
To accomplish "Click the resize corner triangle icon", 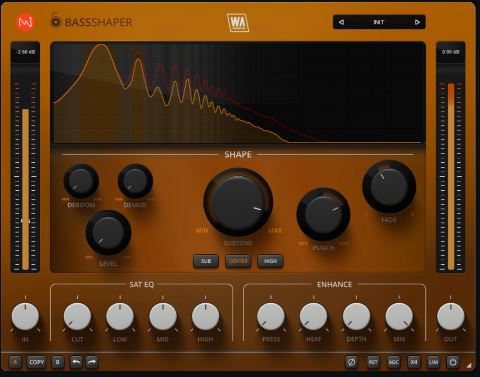I will (x=469, y=365).
